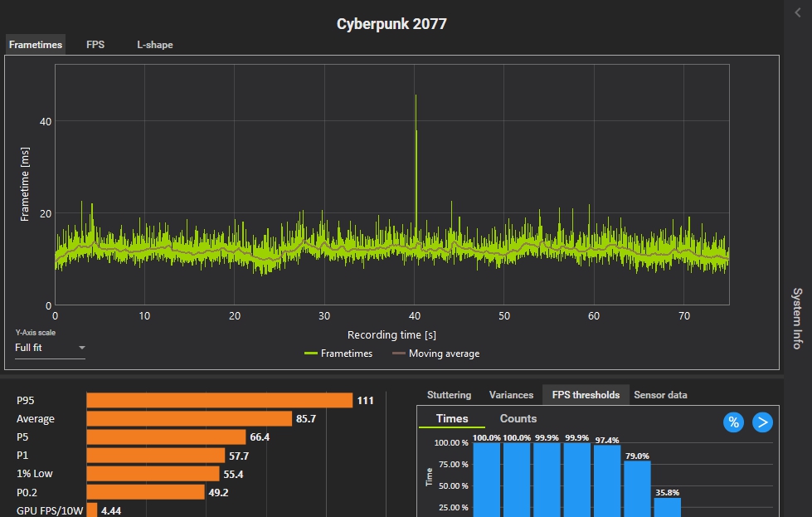The image size is (812, 517).
Task: Select the Stuttering tab
Action: point(449,395)
